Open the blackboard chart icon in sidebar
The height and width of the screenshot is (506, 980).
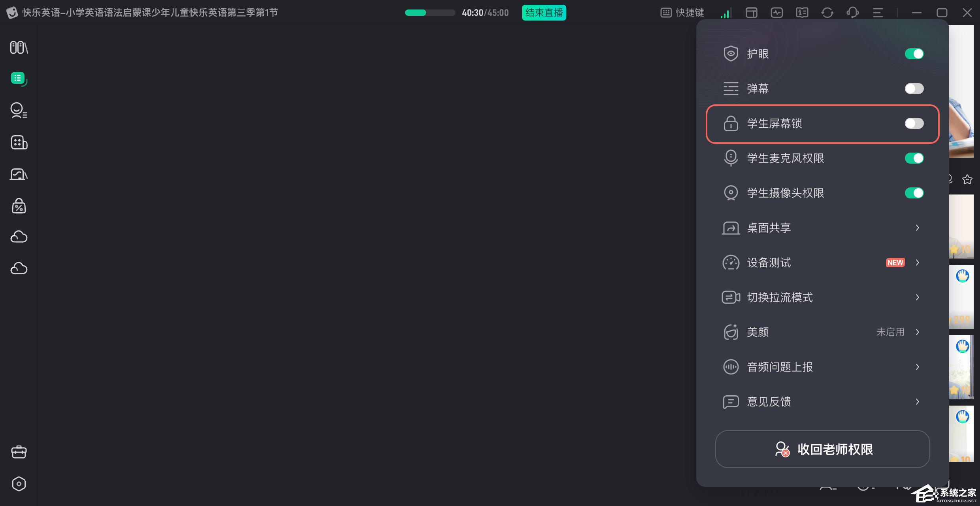point(19,174)
